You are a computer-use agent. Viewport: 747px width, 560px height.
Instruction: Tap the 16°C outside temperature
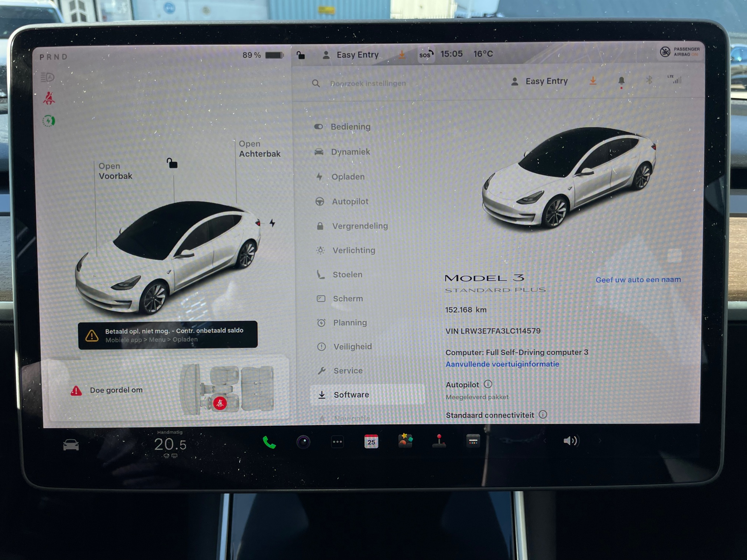pos(483,54)
